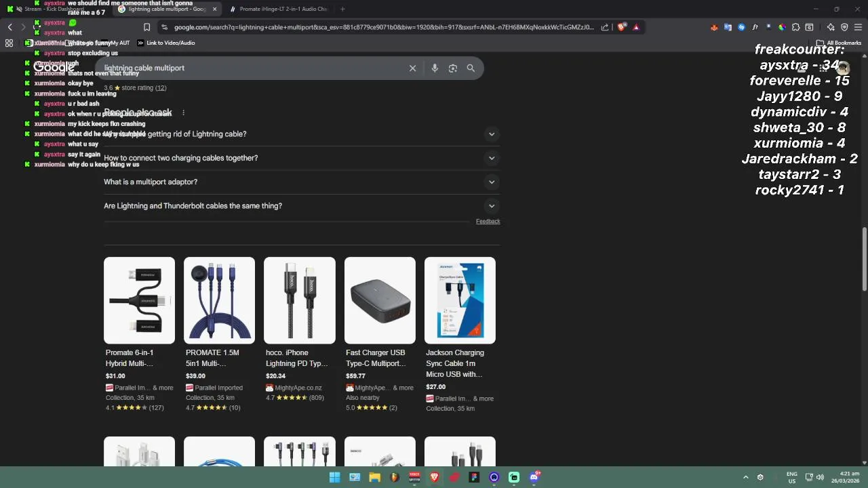Go back to the previous page

pyautogui.click(x=9, y=27)
